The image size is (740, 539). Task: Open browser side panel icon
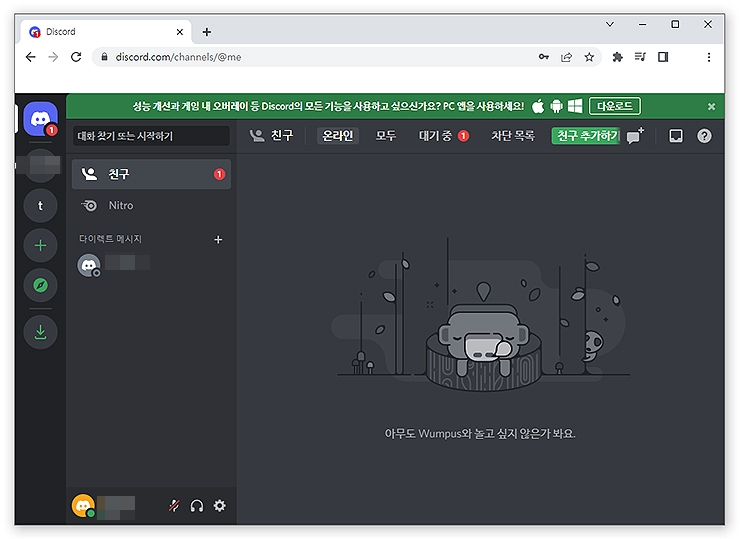663,57
